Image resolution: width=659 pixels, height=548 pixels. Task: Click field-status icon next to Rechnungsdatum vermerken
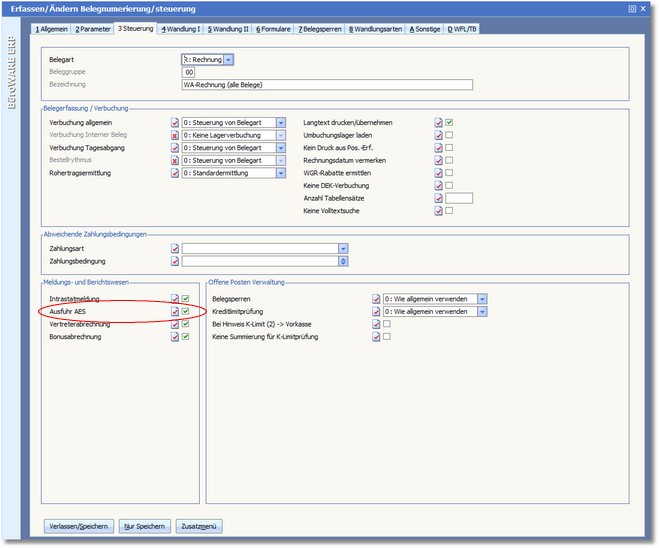click(x=438, y=160)
